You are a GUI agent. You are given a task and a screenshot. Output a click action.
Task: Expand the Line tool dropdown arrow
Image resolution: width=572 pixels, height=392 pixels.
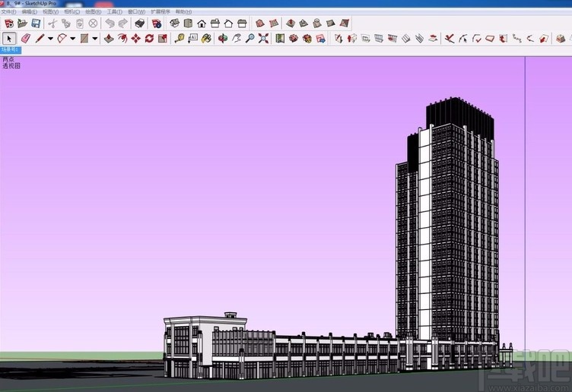coord(50,38)
